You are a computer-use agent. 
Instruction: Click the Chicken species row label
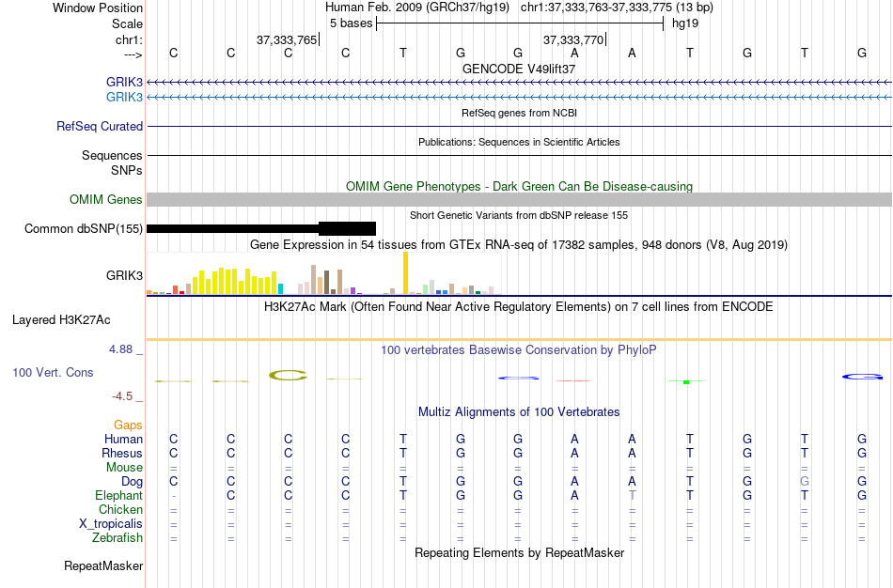click(120, 509)
